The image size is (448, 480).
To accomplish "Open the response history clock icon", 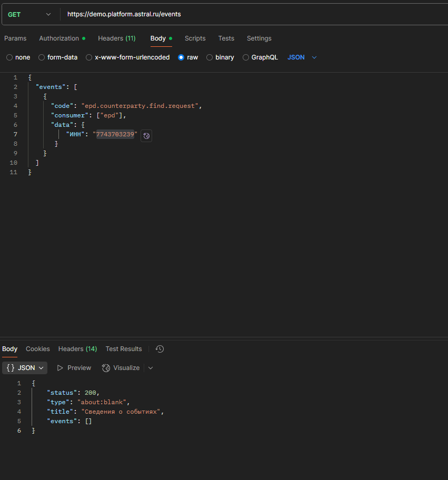I will pos(160,349).
